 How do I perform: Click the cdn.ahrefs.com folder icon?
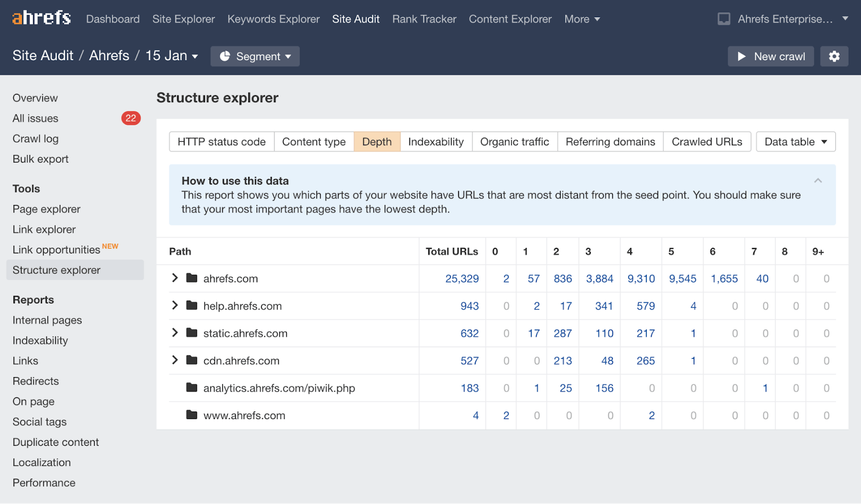coord(192,360)
